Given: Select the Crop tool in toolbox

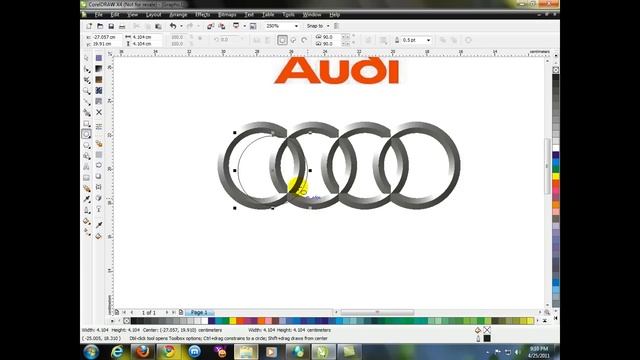Looking at the screenshot, I should (87, 80).
